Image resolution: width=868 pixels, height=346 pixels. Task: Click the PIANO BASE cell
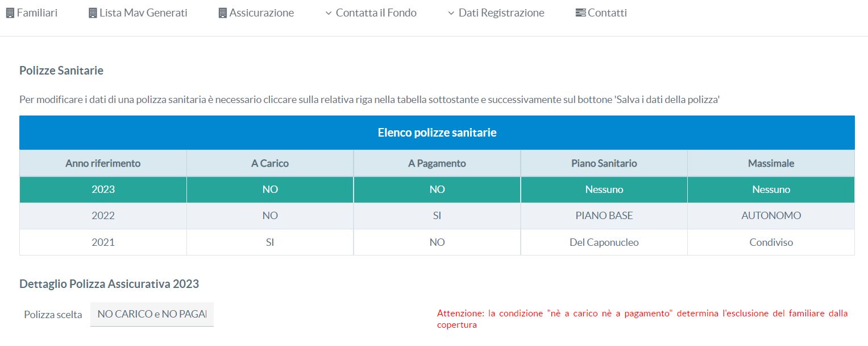tap(604, 216)
